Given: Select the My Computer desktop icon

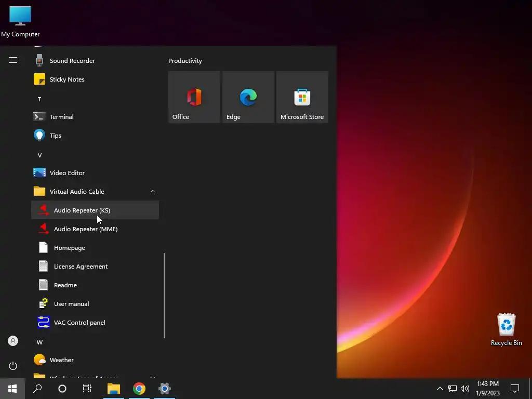Looking at the screenshot, I should tap(20, 22).
